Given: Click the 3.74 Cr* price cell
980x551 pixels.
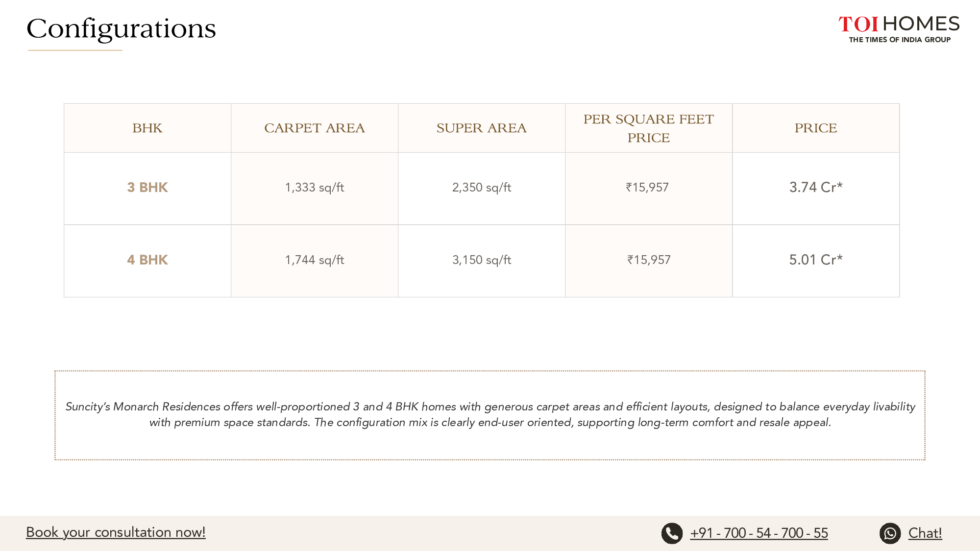Looking at the screenshot, I should click(815, 188).
